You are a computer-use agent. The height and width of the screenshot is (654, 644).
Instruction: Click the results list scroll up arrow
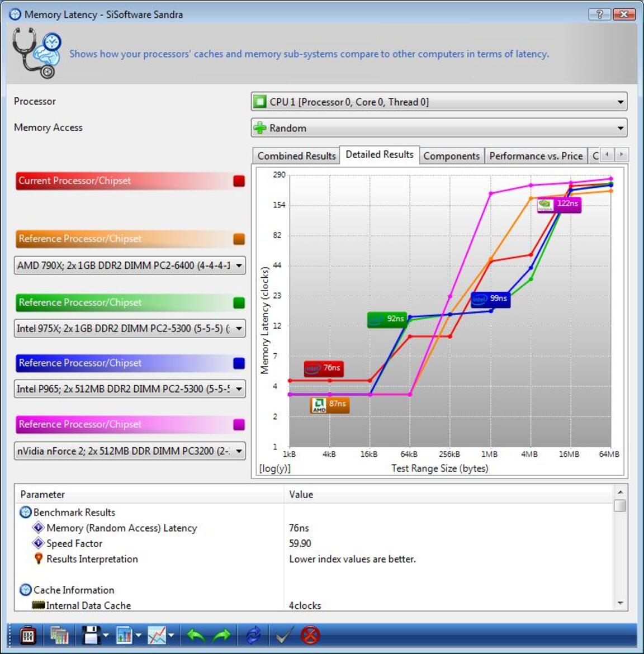click(620, 492)
